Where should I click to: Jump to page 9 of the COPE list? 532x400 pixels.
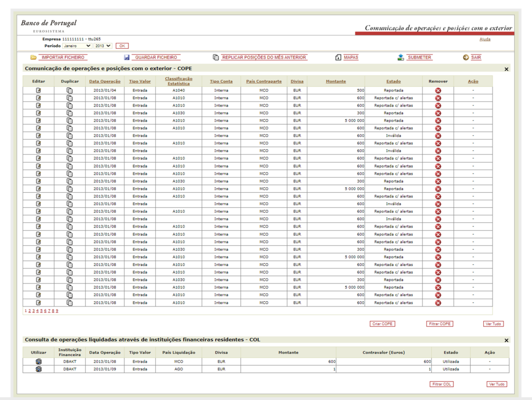coord(57,311)
